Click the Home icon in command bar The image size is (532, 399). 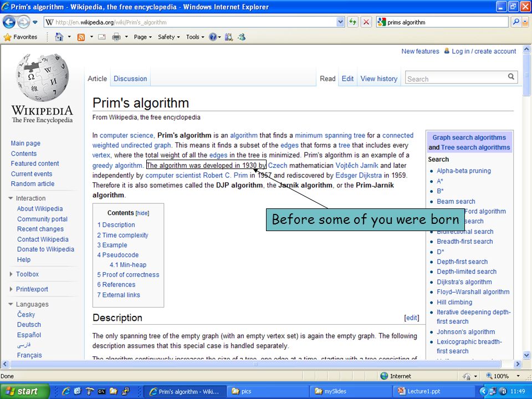click(x=59, y=37)
